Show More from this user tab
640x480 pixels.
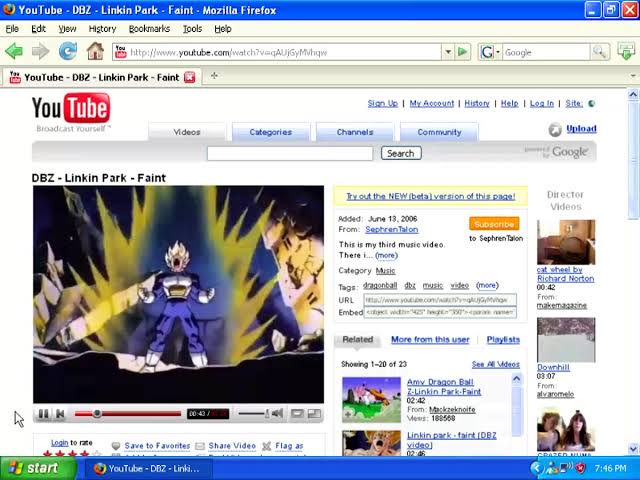pos(430,340)
